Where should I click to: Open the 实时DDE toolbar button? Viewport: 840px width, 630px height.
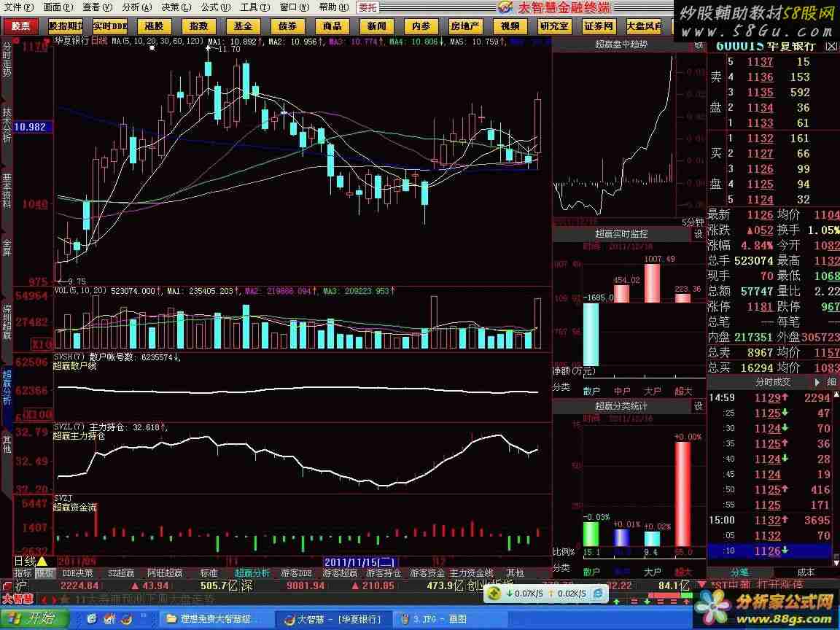[110, 26]
